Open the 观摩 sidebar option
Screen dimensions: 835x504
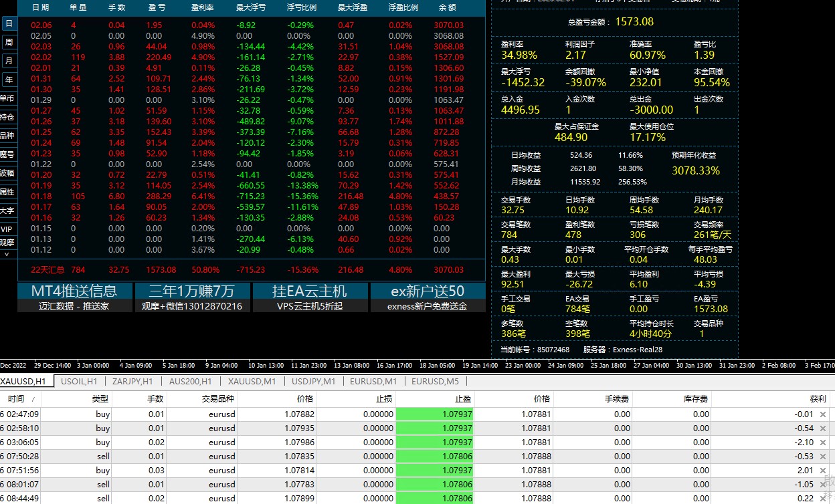[7, 243]
